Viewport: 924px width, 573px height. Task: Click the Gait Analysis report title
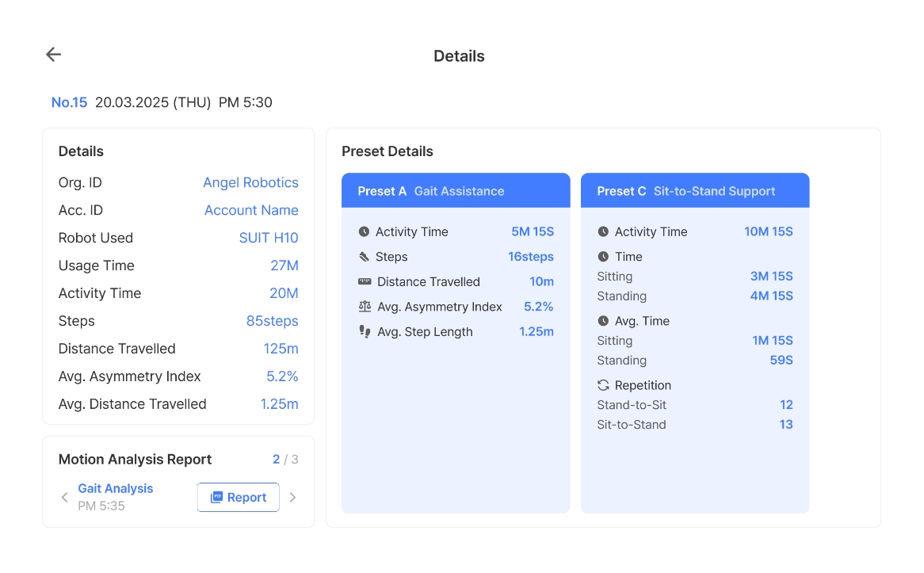tap(116, 489)
